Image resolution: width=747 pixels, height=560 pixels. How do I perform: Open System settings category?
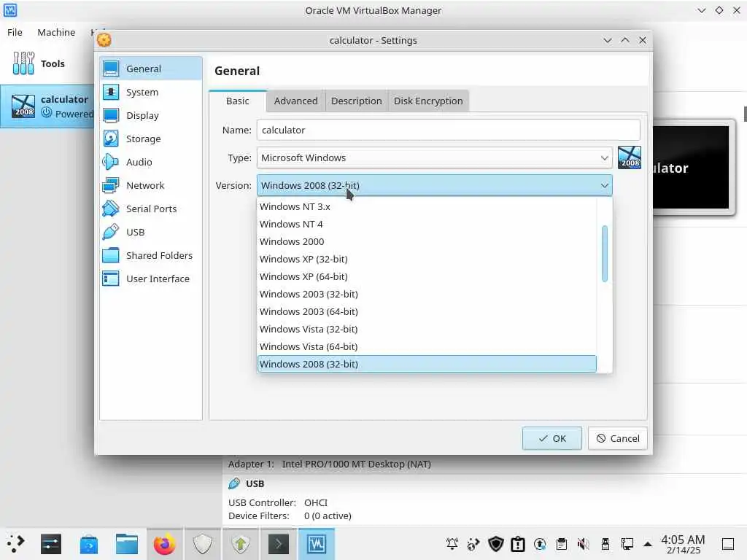click(x=150, y=92)
